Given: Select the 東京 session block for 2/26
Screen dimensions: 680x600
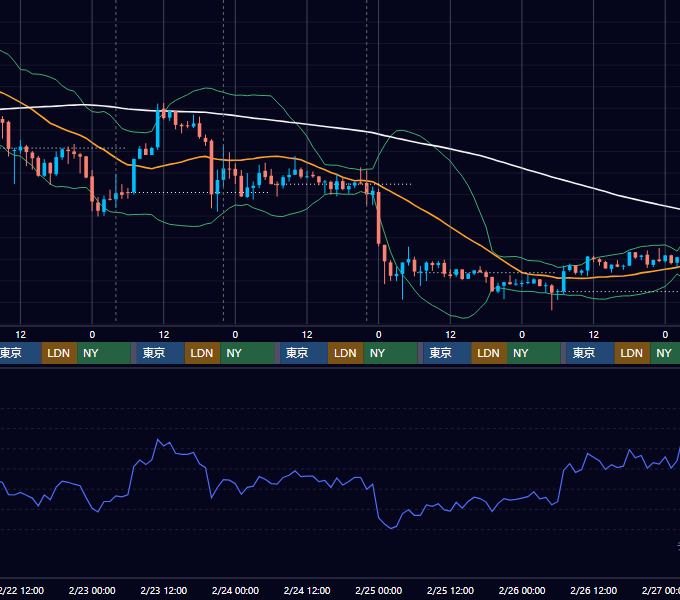Looking at the screenshot, I should tap(590, 353).
